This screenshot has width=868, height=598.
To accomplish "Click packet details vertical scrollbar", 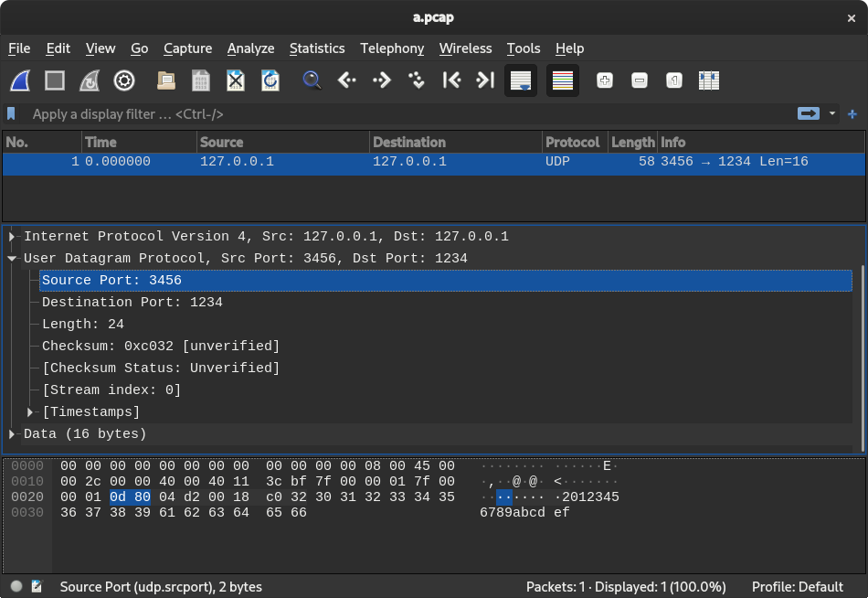I will click(x=863, y=358).
